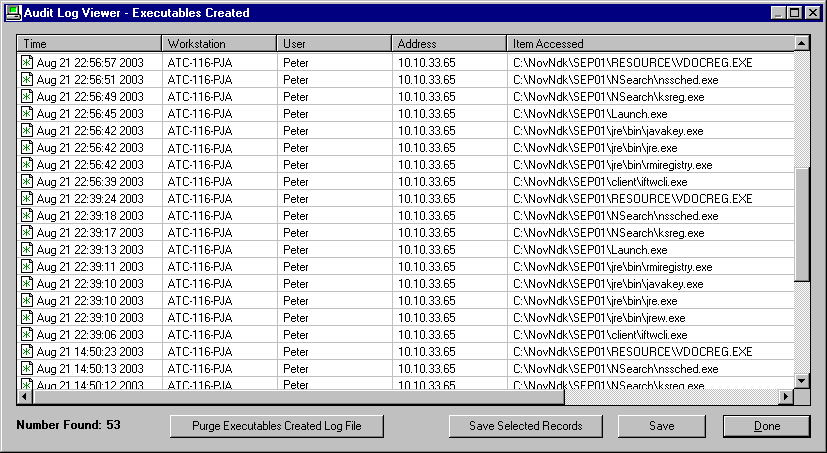827x453 pixels.
Task: Click the green icon on the 22:39:17 row
Action: coord(26,233)
